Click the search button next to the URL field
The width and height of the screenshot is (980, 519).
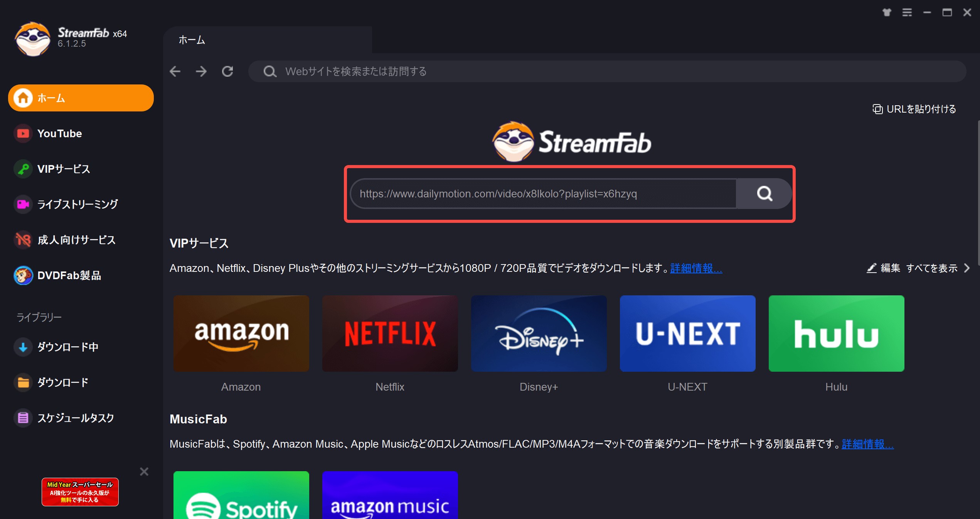point(764,194)
